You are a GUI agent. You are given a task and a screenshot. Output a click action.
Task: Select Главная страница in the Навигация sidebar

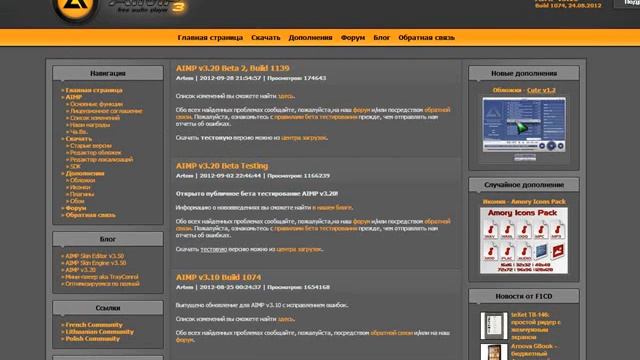(94, 90)
